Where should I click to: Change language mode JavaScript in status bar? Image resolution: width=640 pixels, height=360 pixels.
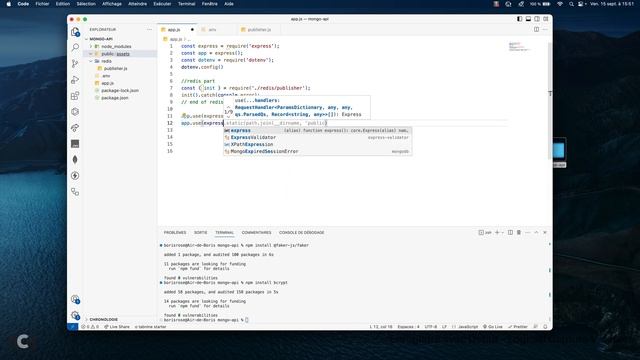[468, 327]
